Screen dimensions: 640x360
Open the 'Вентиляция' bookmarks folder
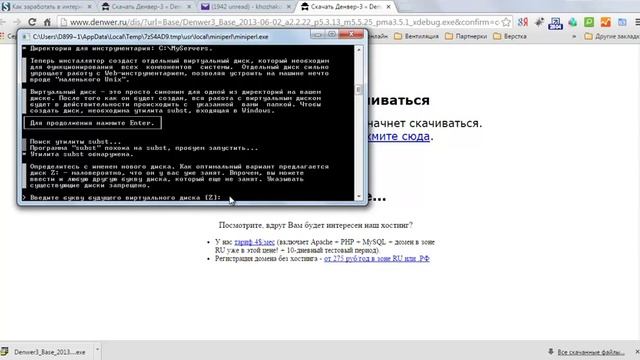pyautogui.click(x=416, y=36)
